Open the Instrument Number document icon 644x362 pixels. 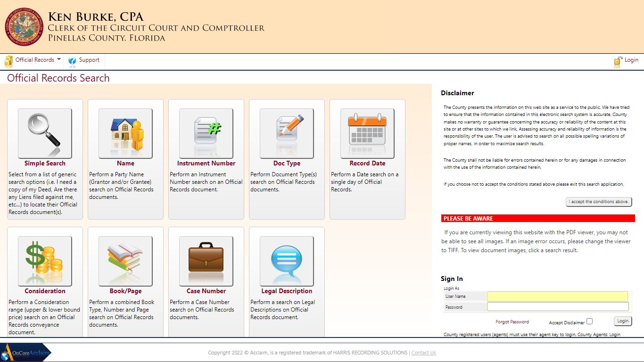pyautogui.click(x=206, y=133)
